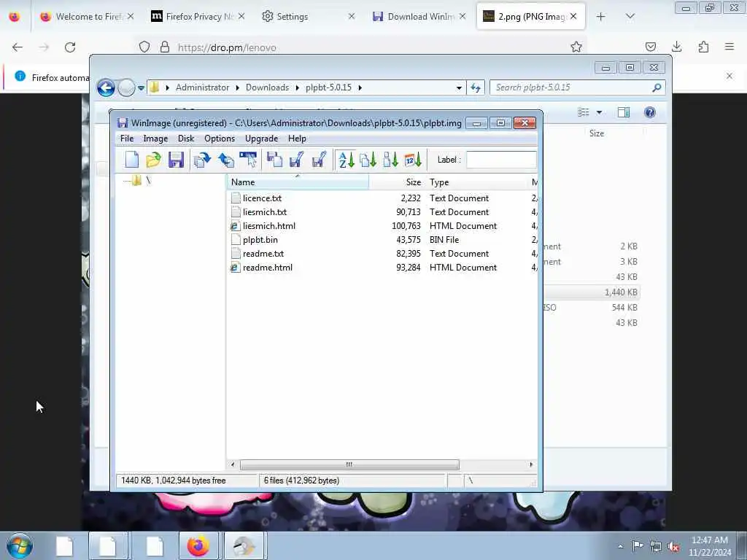Image resolution: width=747 pixels, height=560 pixels.
Task: Click the 1,440 KB row in Explorer
Action: pos(591,292)
